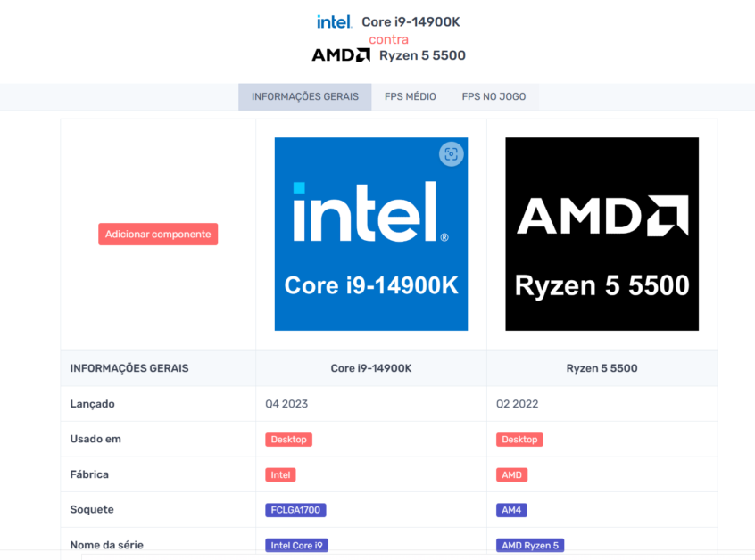Click the Desktop tag for Core i9-14900K
Viewport: 755px width, 560px height.
click(x=288, y=440)
